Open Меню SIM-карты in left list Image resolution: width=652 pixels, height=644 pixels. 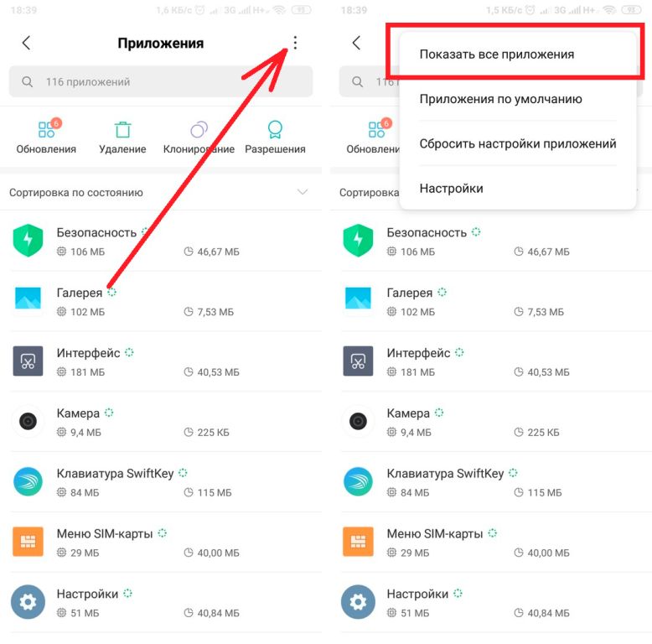[161, 542]
